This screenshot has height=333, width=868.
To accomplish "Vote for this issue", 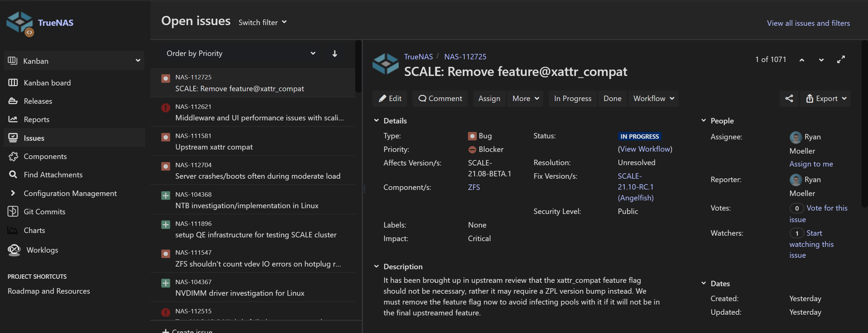I will (827, 208).
